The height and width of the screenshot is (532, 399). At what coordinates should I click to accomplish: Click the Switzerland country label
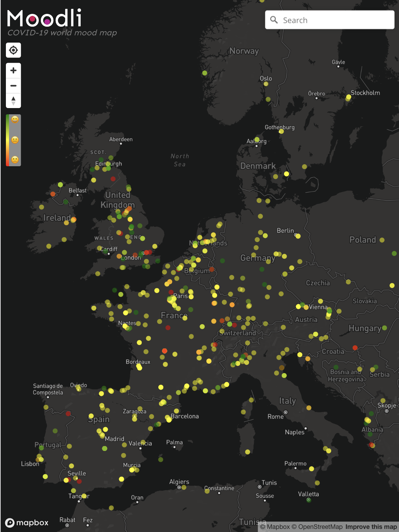(238, 333)
